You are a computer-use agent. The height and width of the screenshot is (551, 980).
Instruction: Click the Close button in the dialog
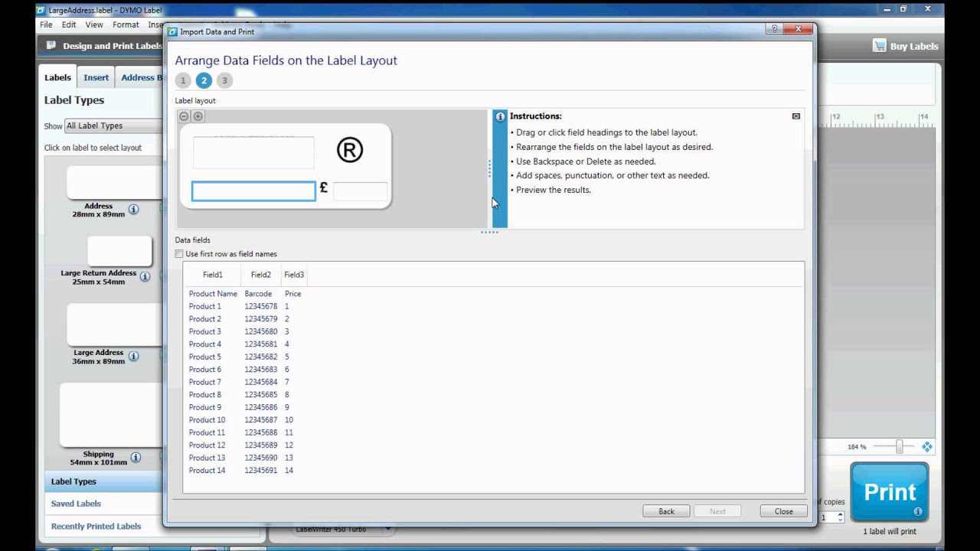click(783, 511)
